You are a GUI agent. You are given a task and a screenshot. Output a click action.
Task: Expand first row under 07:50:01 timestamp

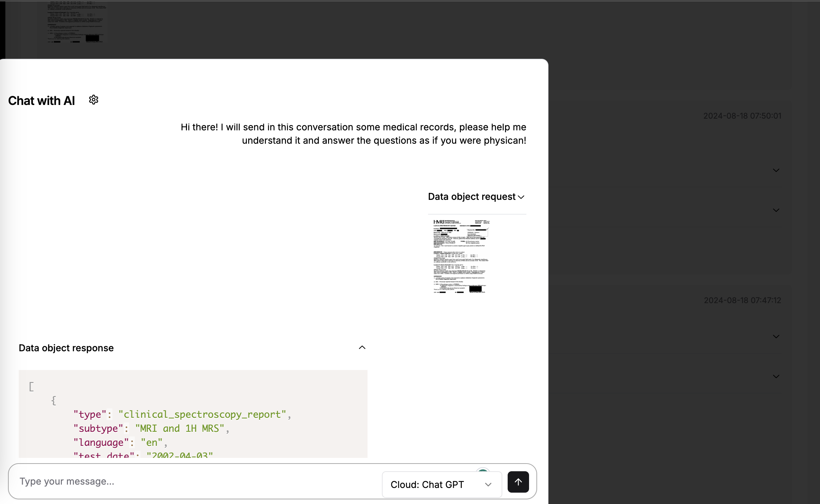[776, 170]
